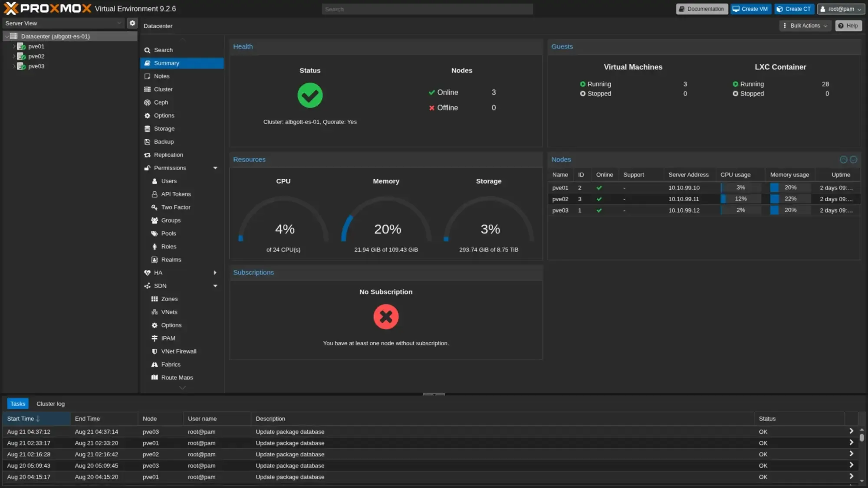Open the Users permissions page
The image size is (868, 488).
pyautogui.click(x=169, y=181)
